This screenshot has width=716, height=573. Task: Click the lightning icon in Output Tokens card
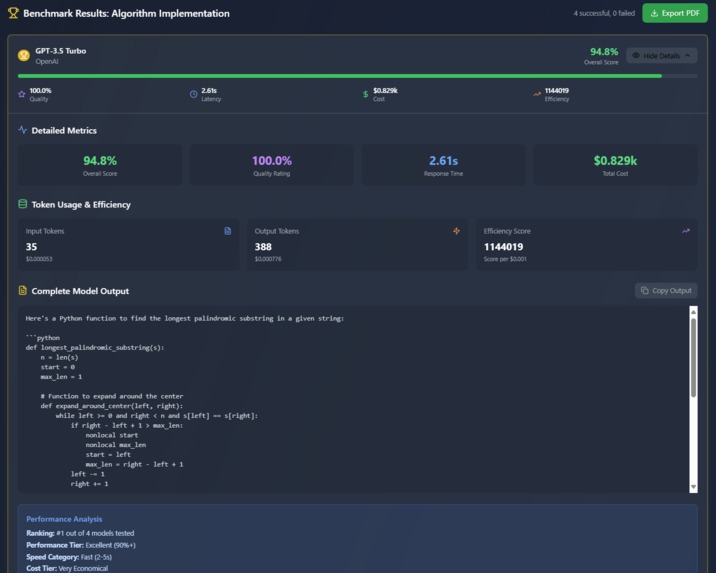coord(457,231)
